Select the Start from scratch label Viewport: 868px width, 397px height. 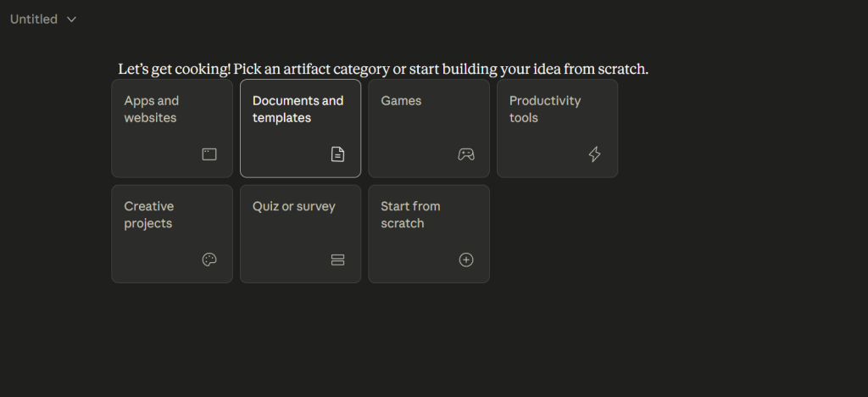click(x=410, y=215)
